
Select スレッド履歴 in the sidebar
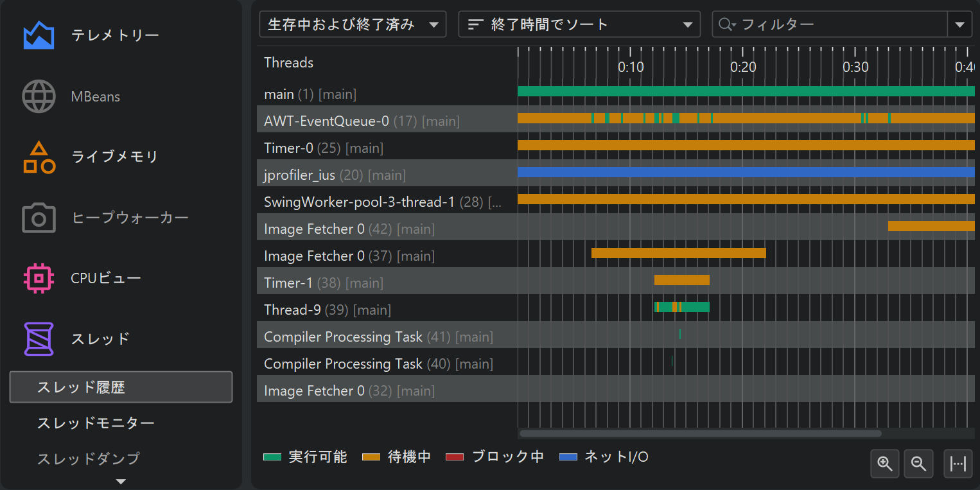pos(121,387)
